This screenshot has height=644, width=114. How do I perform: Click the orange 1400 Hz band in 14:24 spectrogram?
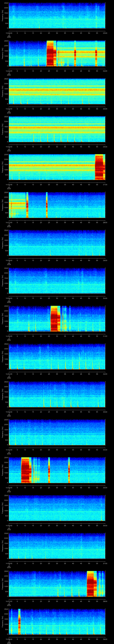[x=57, y=90]
